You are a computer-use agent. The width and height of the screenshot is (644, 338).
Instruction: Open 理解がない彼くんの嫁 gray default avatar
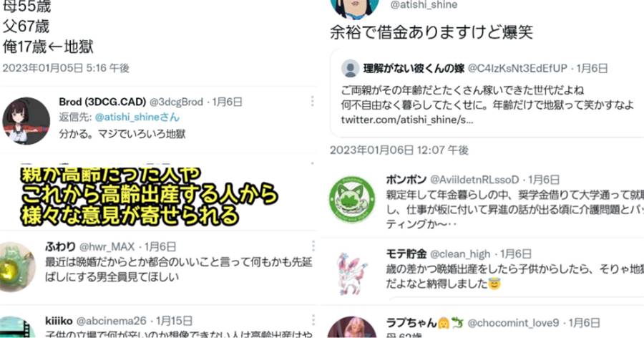click(351, 68)
